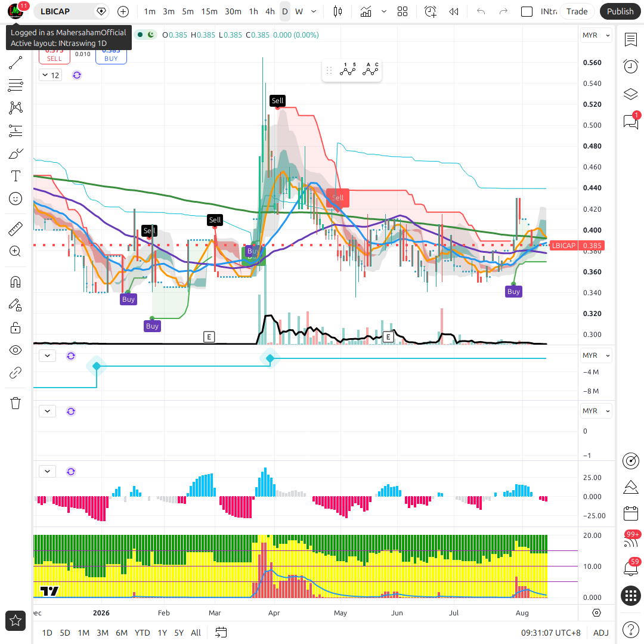Collapse the indicator legend showing 12

(51, 75)
